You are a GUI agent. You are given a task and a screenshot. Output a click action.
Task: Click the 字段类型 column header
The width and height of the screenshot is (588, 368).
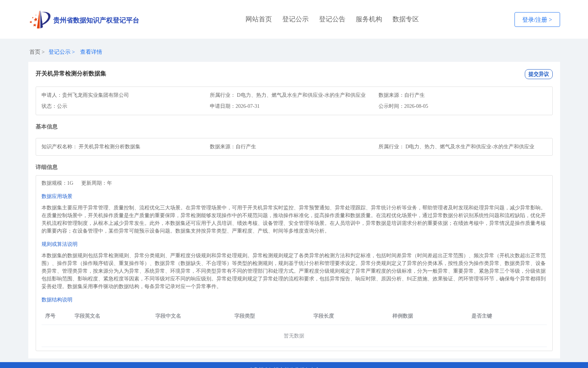point(245,316)
